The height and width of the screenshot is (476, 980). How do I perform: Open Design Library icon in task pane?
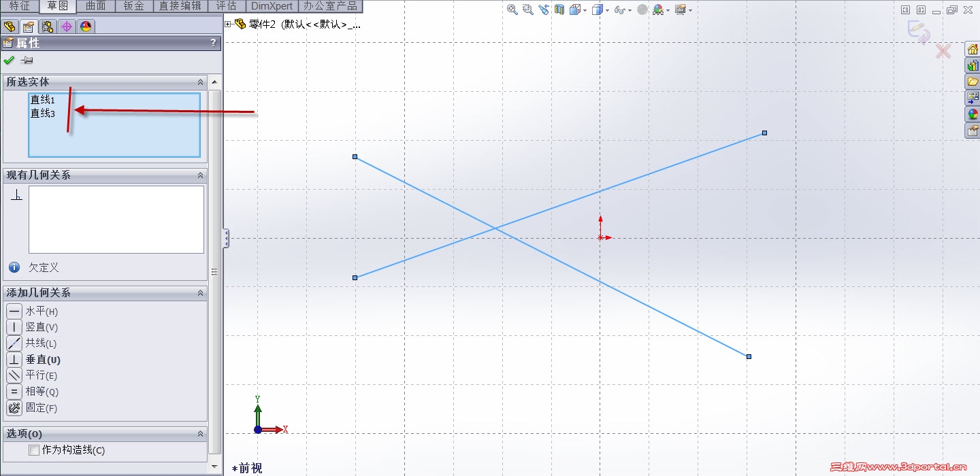(x=973, y=65)
